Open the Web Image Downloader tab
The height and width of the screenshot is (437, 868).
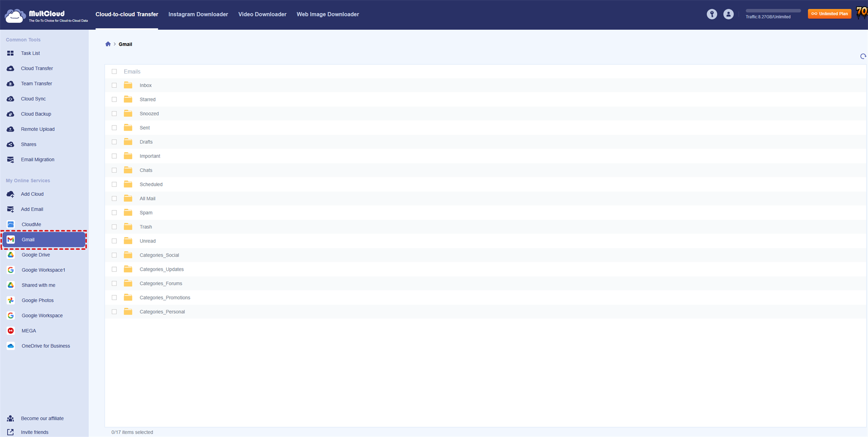[x=328, y=14]
